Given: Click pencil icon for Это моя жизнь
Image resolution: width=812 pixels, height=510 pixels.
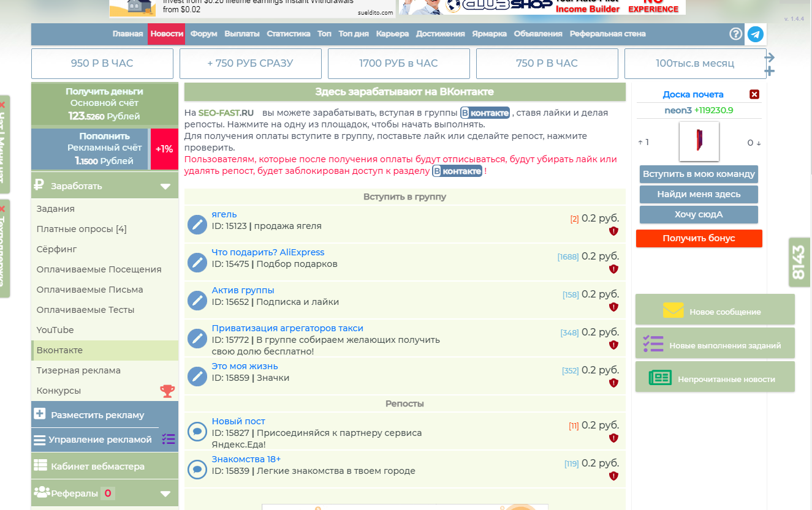Looking at the screenshot, I should coord(197,377).
